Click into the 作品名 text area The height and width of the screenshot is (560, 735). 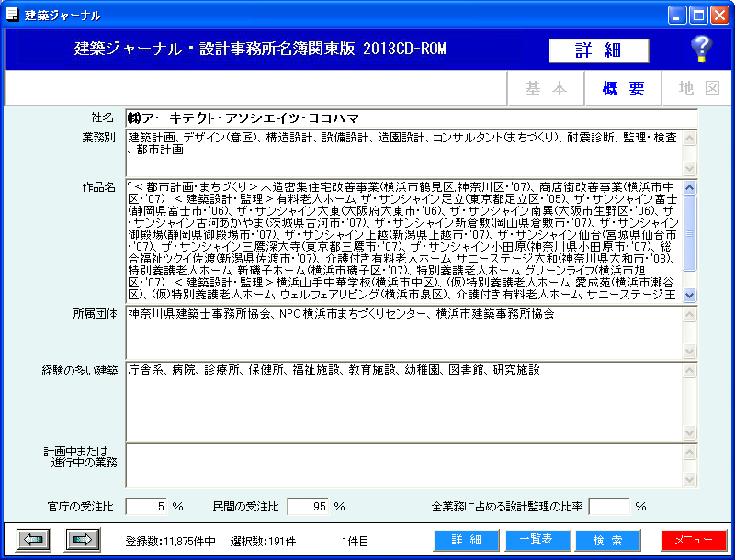click(404, 241)
